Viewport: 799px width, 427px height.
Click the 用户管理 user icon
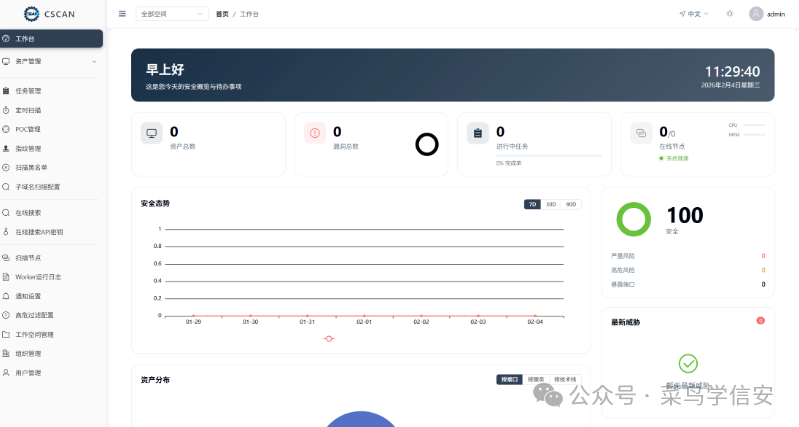6,373
